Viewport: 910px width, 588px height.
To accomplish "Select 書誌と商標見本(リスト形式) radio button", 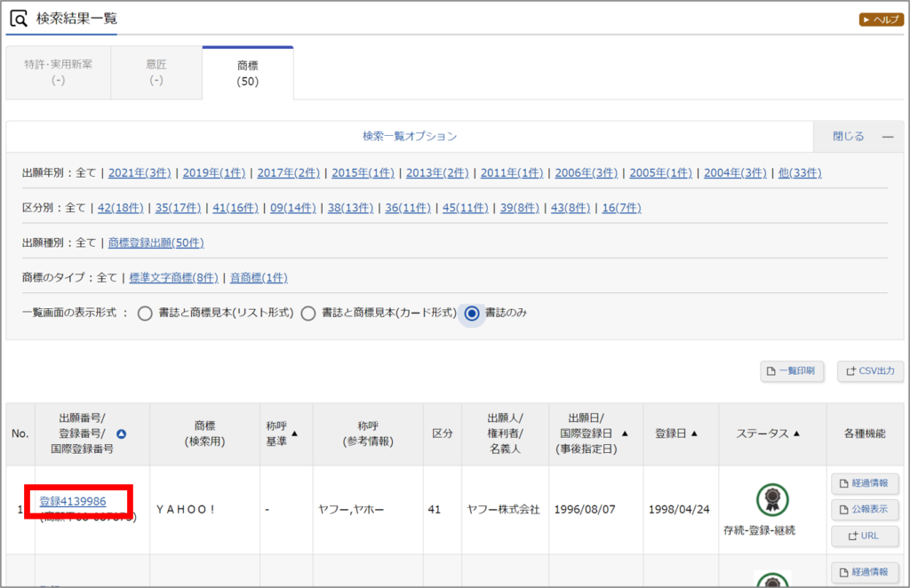I will pyautogui.click(x=145, y=314).
